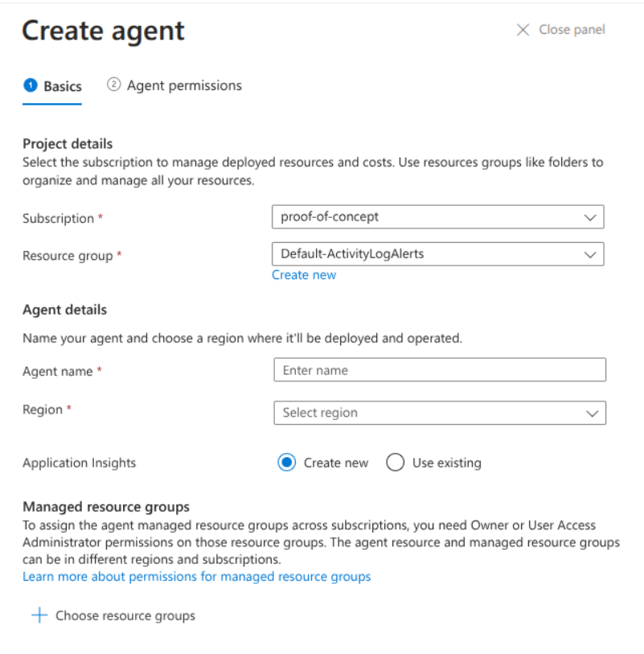Expand the proof-of-concept subscription combo box

pyautogui.click(x=438, y=216)
